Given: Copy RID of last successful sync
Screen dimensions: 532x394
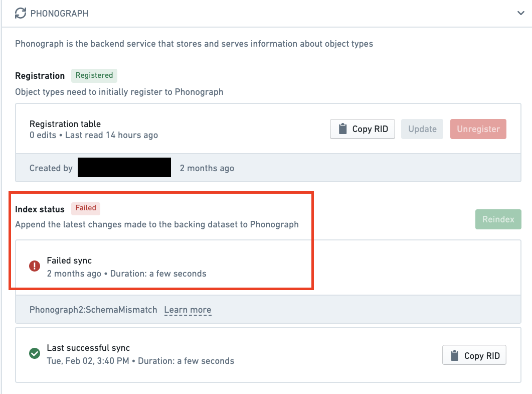Looking at the screenshot, I should [x=474, y=355].
